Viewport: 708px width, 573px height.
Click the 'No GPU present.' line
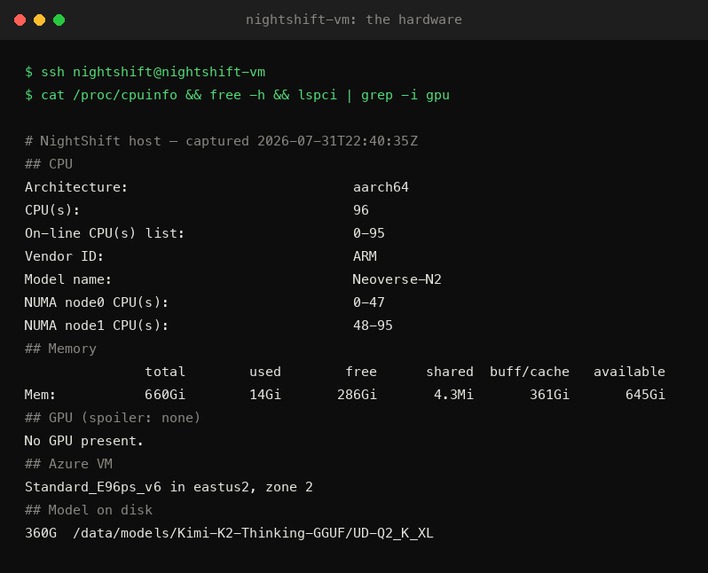[84, 441]
